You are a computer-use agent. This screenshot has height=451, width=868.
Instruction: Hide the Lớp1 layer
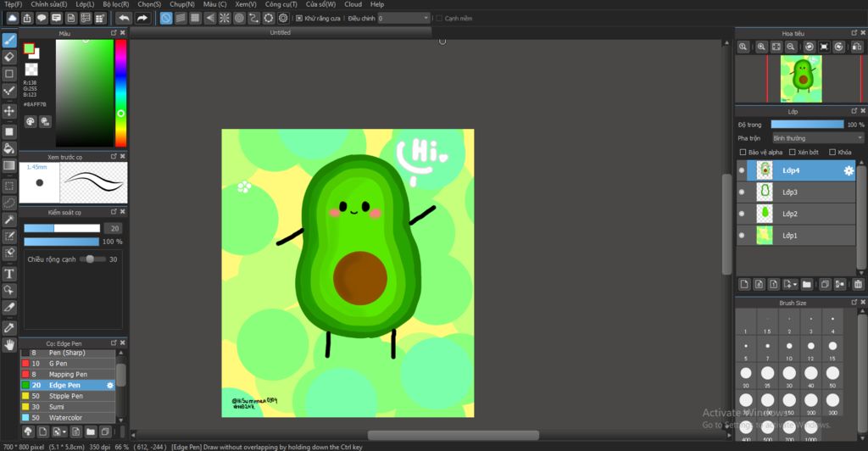pyautogui.click(x=742, y=235)
